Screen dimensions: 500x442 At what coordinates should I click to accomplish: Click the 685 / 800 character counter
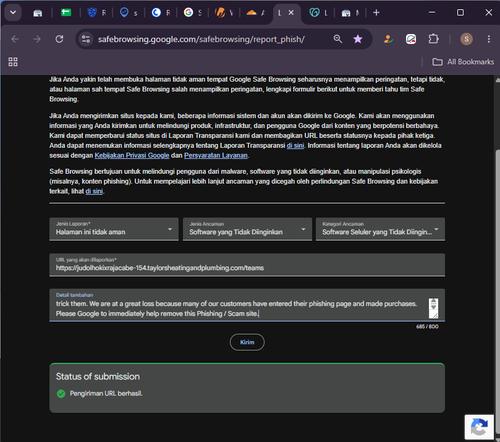(x=427, y=327)
